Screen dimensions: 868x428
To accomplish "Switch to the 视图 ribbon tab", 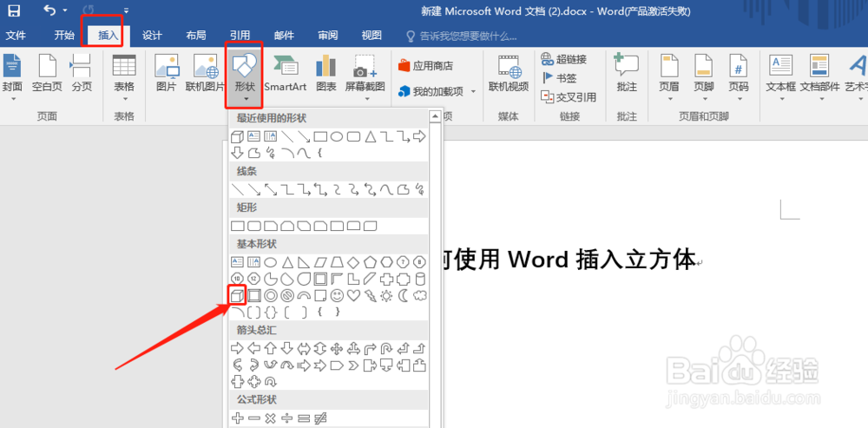I will pos(372,36).
